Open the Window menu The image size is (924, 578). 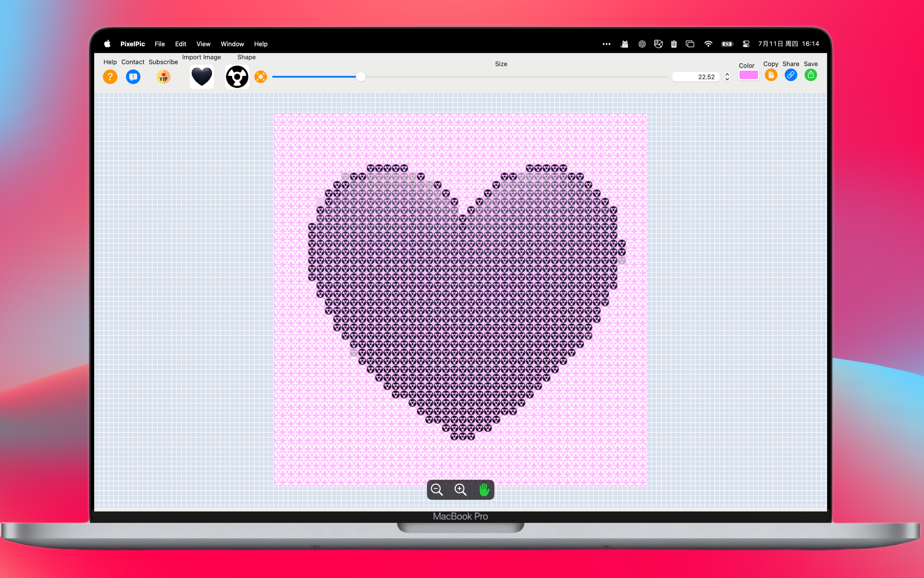pos(232,44)
